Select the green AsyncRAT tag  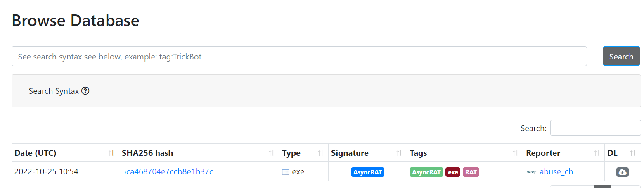coord(426,172)
